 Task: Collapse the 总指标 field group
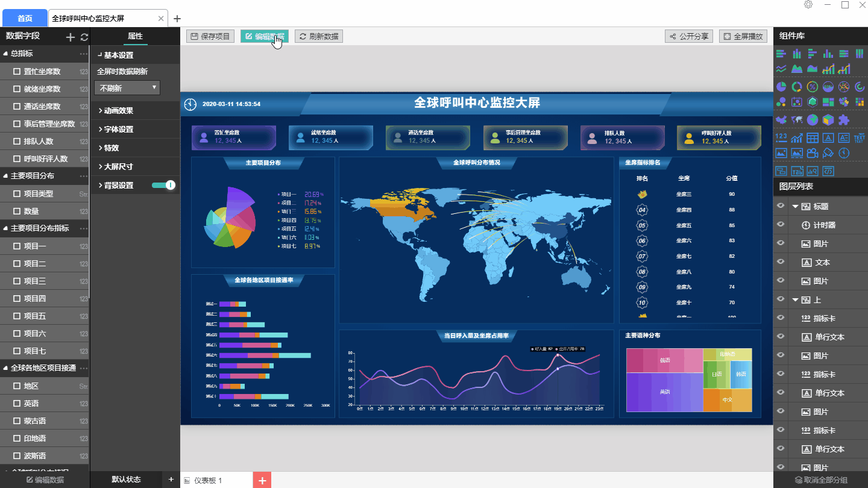click(5, 54)
